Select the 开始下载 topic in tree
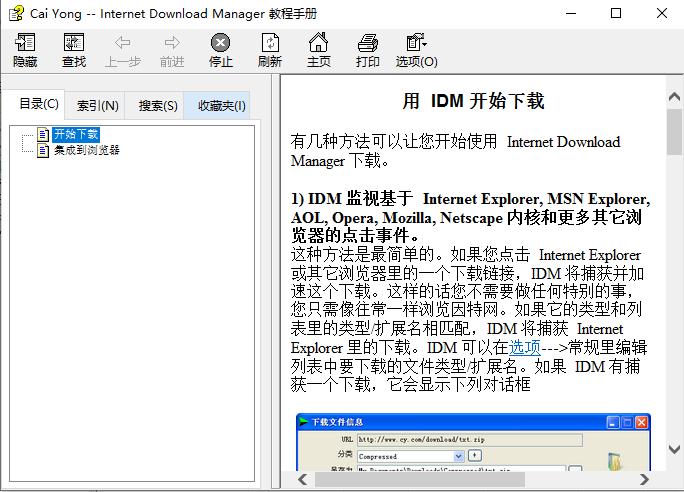The image size is (684, 492). pyautogui.click(x=76, y=134)
